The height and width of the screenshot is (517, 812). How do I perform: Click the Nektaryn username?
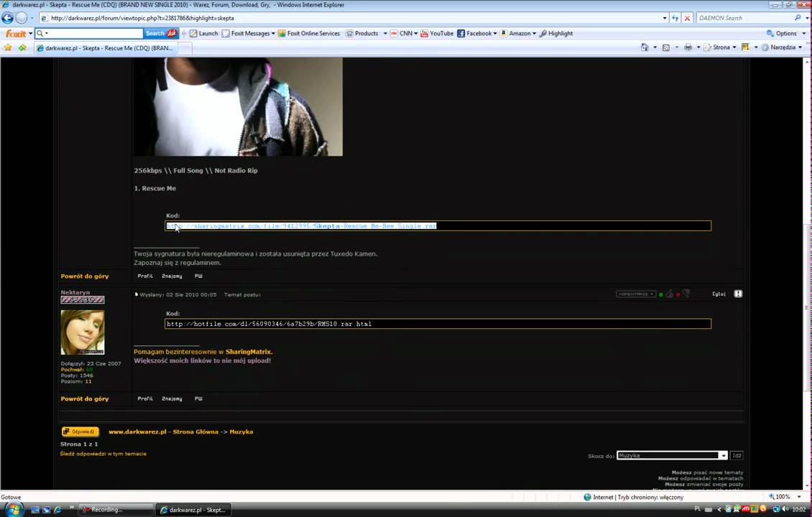(x=75, y=292)
